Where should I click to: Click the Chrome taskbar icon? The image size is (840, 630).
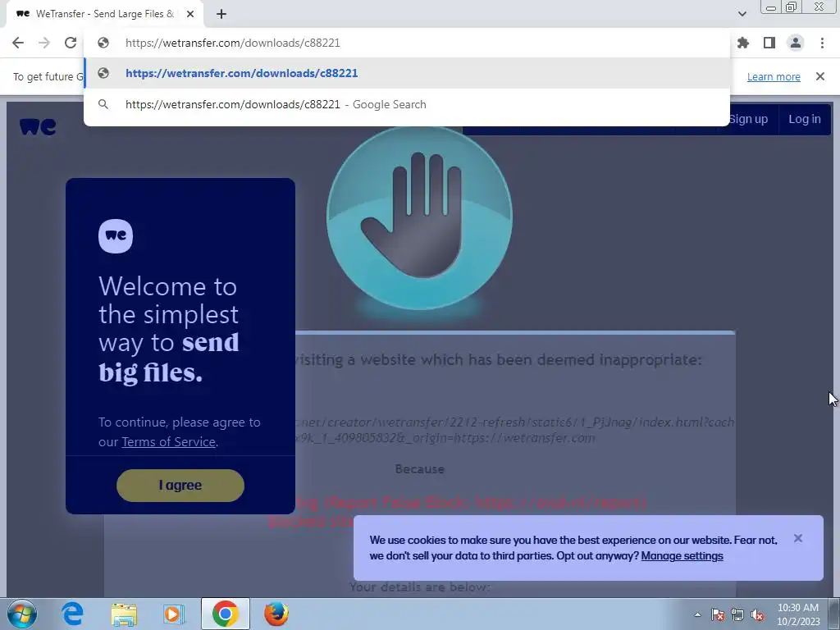pos(225,614)
